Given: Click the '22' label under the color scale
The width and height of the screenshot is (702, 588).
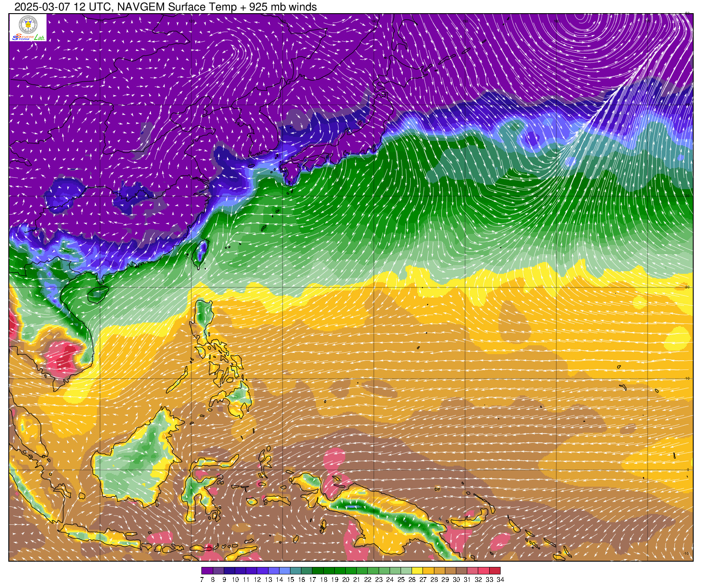Looking at the screenshot, I should 368,579.
